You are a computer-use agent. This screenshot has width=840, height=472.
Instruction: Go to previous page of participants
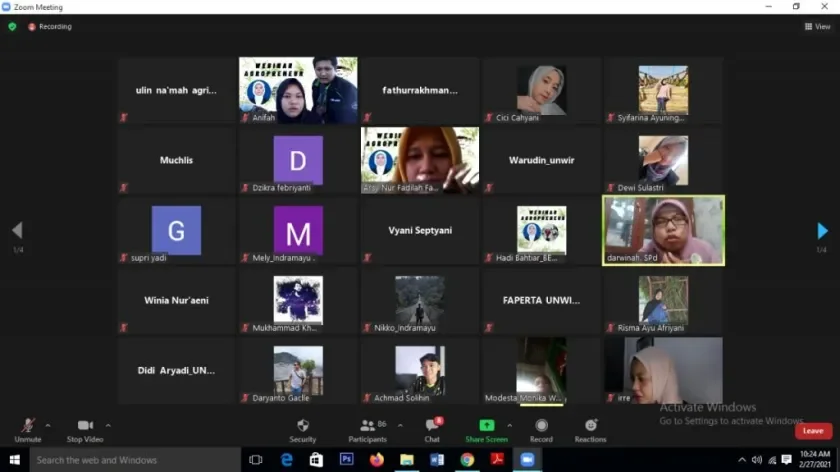[x=17, y=231]
